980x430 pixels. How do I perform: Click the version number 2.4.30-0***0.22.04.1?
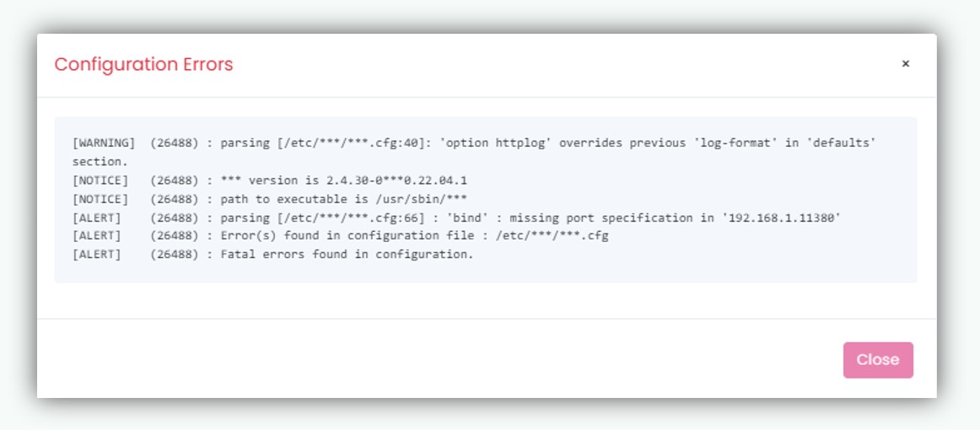tap(396, 180)
